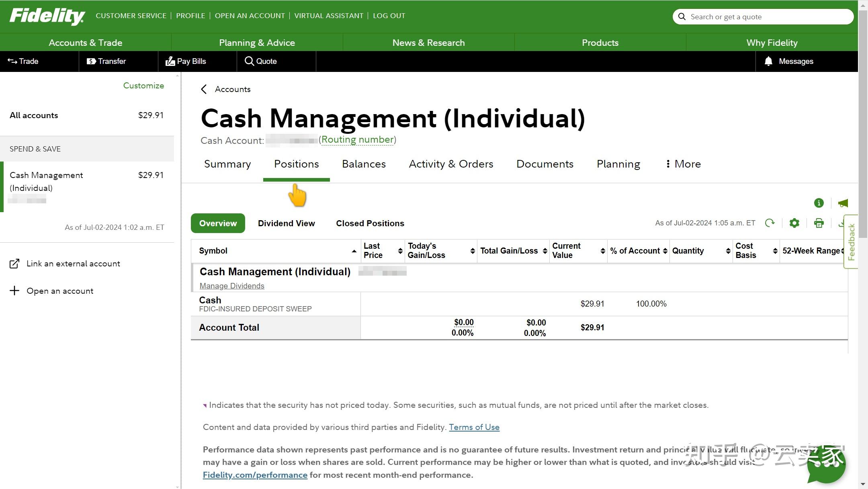Screen dimensions: 868x489
Task: Click the green info circle icon
Action: (819, 203)
